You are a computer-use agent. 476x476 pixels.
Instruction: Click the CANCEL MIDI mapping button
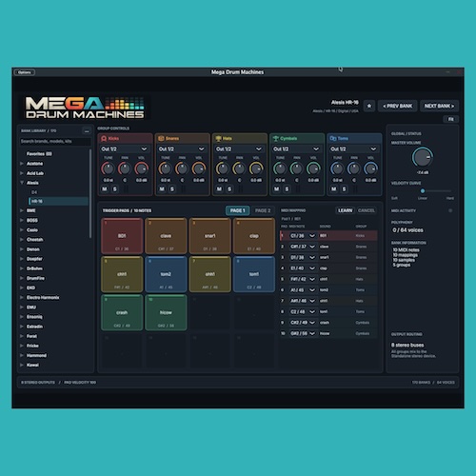coord(367,210)
